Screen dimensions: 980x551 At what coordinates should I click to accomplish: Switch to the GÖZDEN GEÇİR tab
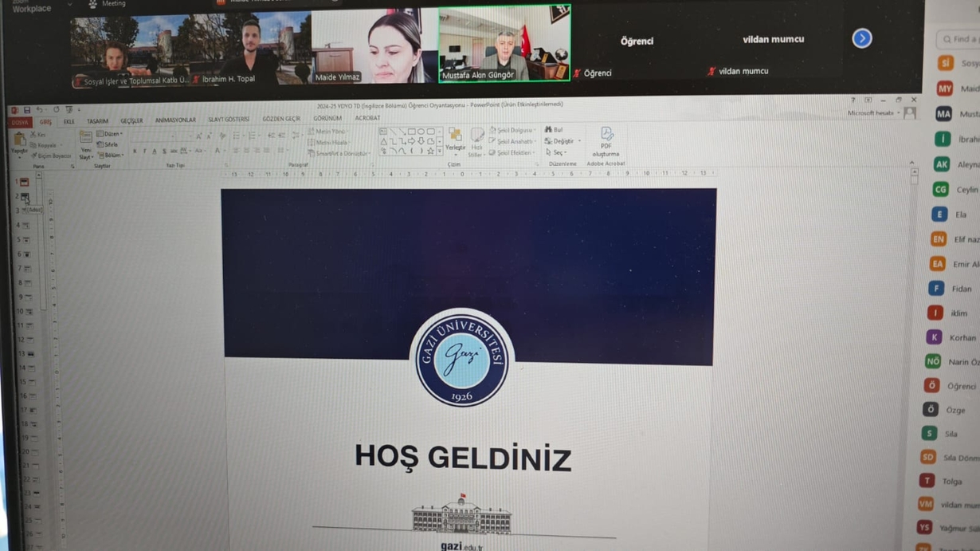(281, 119)
